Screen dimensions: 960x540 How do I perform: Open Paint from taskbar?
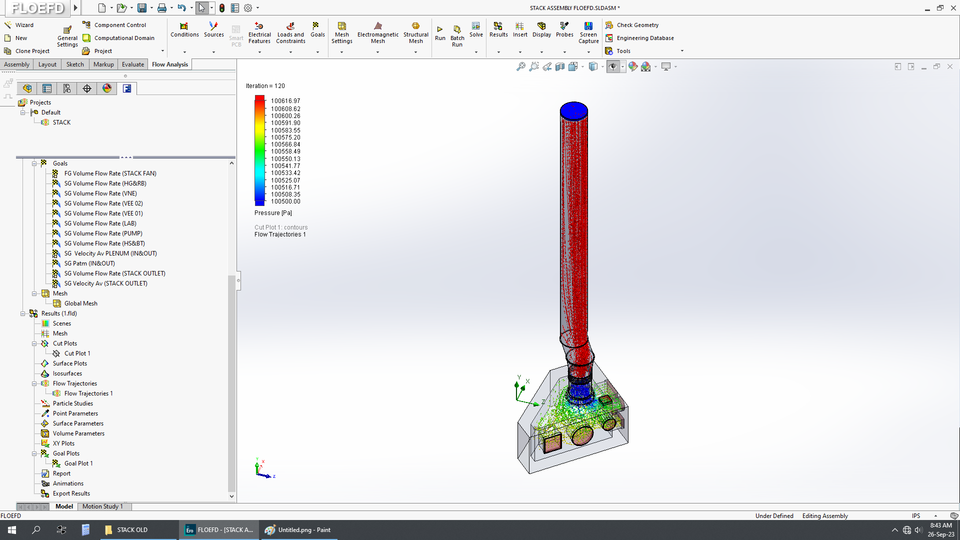(x=298, y=530)
